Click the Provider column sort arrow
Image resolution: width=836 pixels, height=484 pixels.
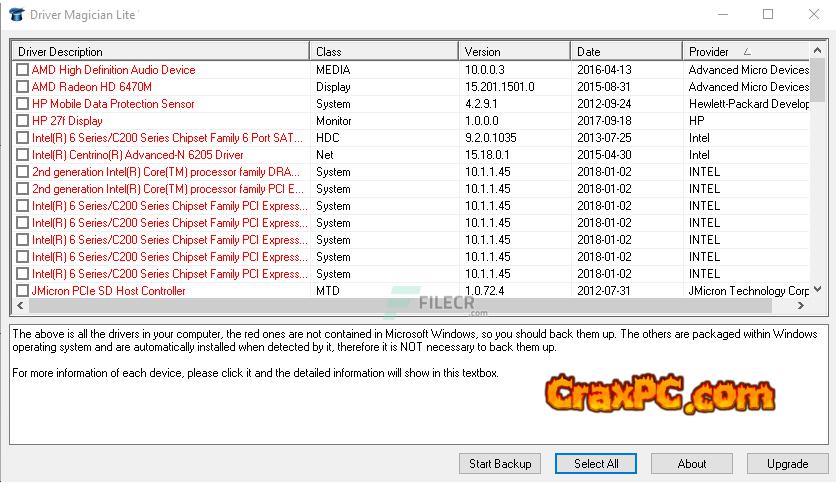click(747, 52)
